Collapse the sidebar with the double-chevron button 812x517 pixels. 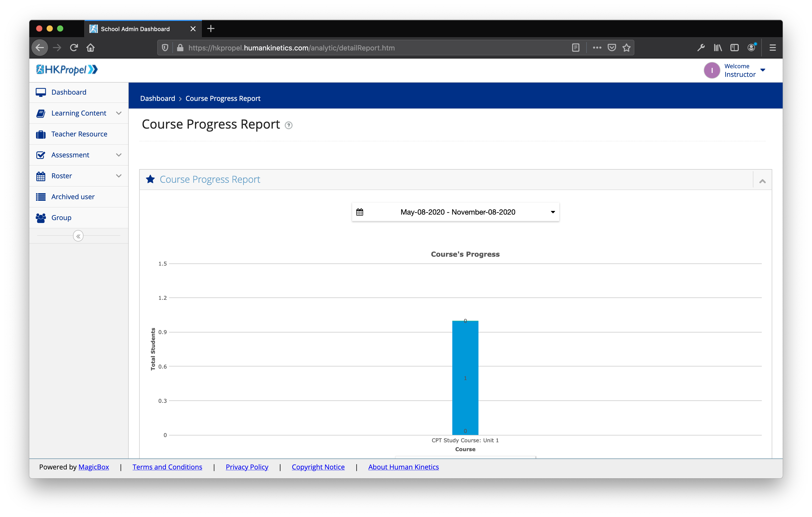[78, 236]
